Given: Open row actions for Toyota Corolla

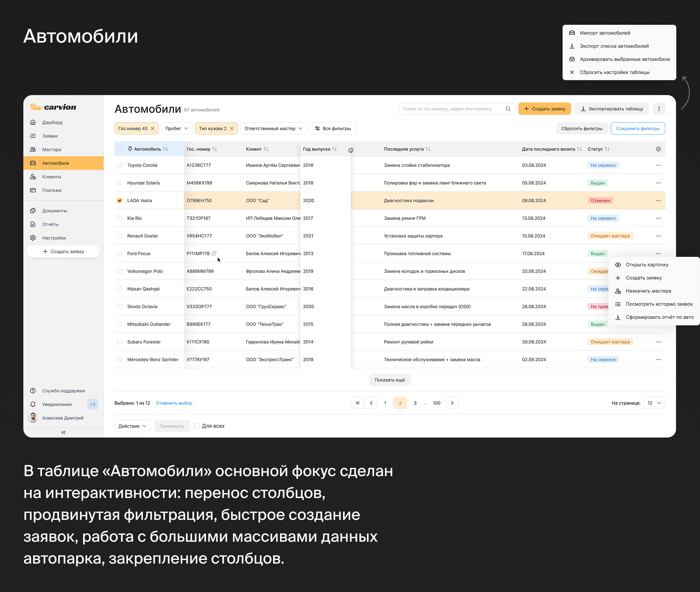Looking at the screenshot, I should tap(658, 165).
